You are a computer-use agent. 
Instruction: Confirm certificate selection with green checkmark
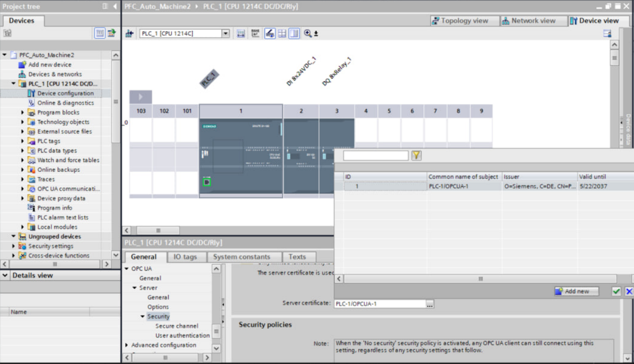[x=616, y=291]
